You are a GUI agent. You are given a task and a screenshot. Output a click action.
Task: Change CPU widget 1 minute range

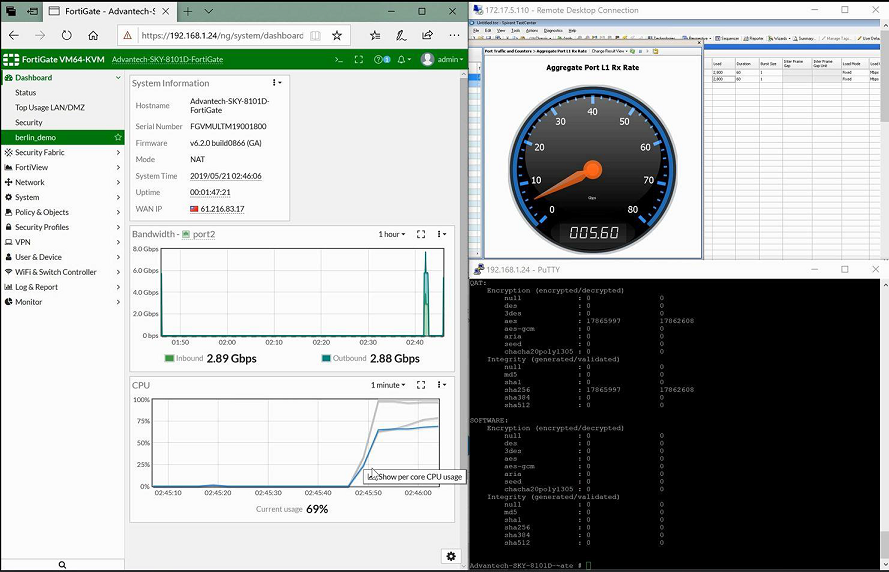tap(388, 385)
